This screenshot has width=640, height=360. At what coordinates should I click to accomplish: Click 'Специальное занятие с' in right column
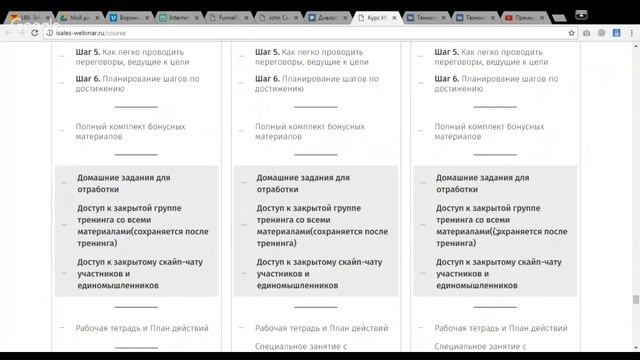pos(480,347)
